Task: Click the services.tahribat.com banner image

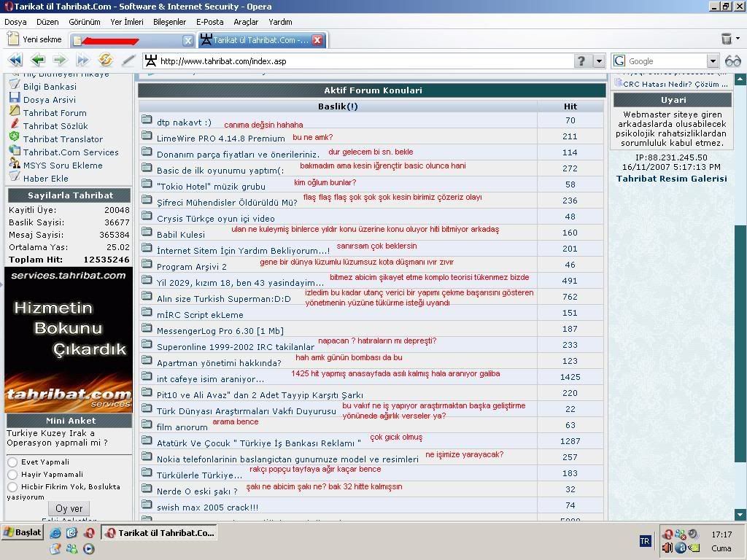Action: tap(68, 340)
